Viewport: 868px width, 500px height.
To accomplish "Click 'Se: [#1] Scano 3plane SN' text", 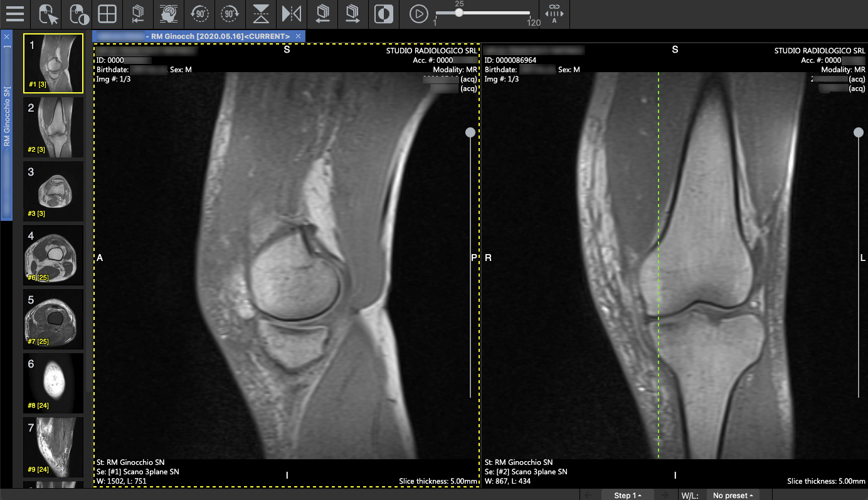I will coord(137,472).
